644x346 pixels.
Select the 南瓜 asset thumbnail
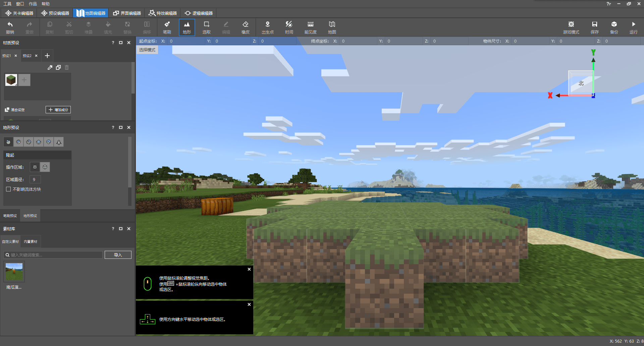click(x=14, y=272)
